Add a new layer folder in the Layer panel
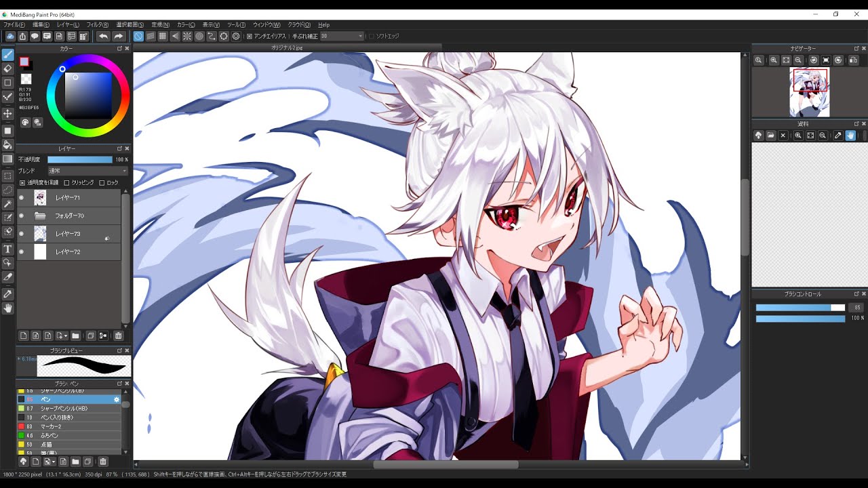 75,335
